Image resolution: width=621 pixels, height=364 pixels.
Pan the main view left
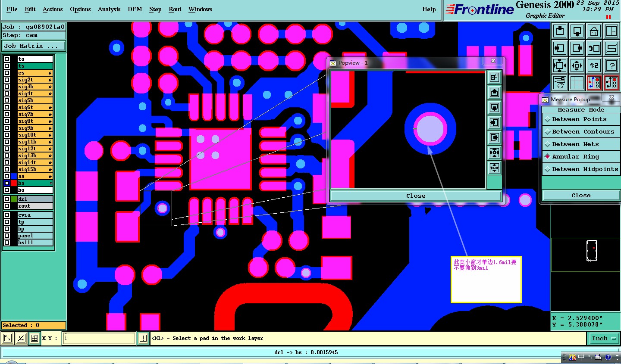click(560, 48)
